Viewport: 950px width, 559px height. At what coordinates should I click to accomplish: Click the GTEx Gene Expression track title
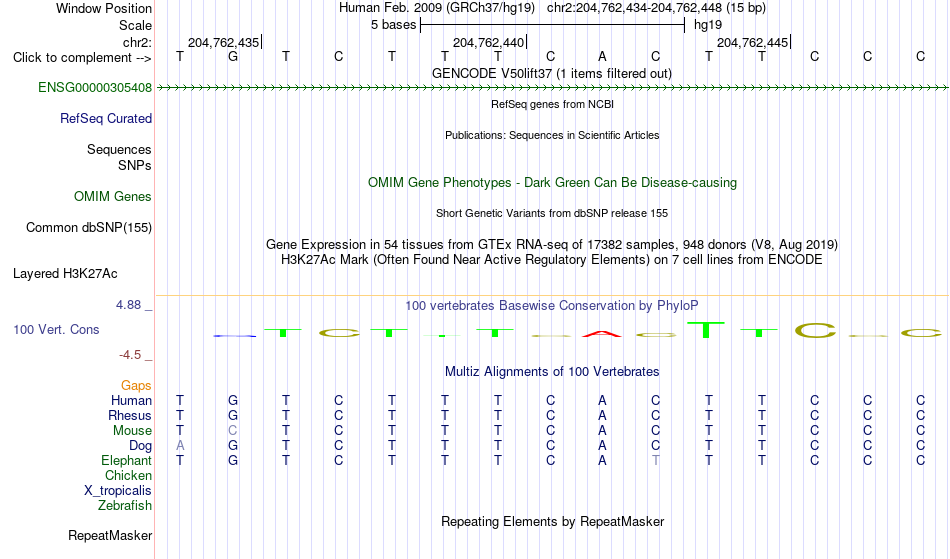552,245
